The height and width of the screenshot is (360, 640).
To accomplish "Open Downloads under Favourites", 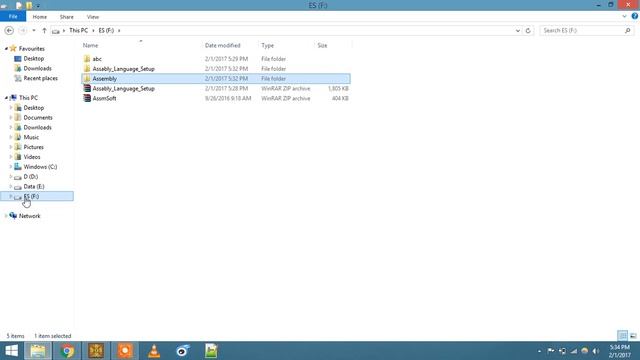I will click(37, 69).
